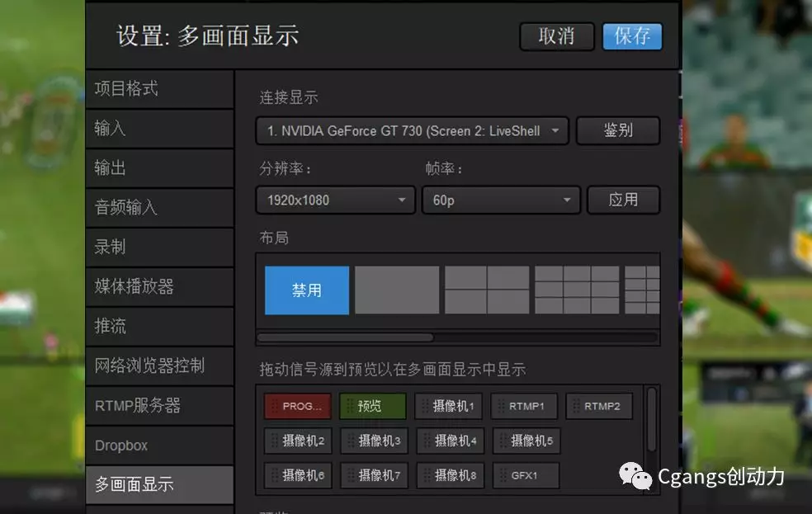Screen dimensions: 812x514
Task: Choose the partially visible rightmost grid layout
Action: coord(642,290)
